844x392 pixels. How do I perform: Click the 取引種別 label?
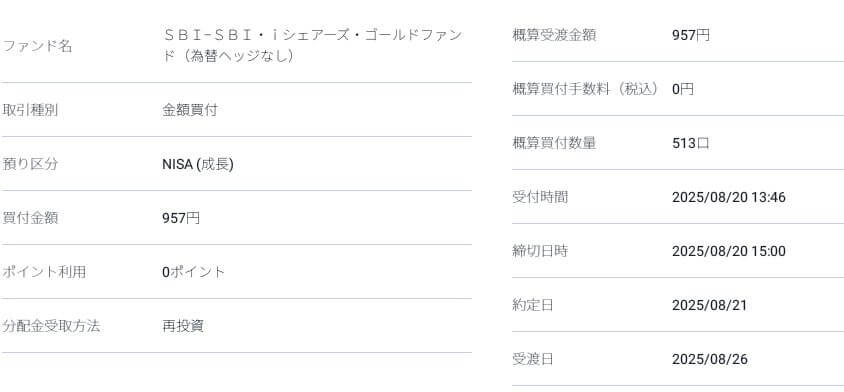tap(30, 110)
